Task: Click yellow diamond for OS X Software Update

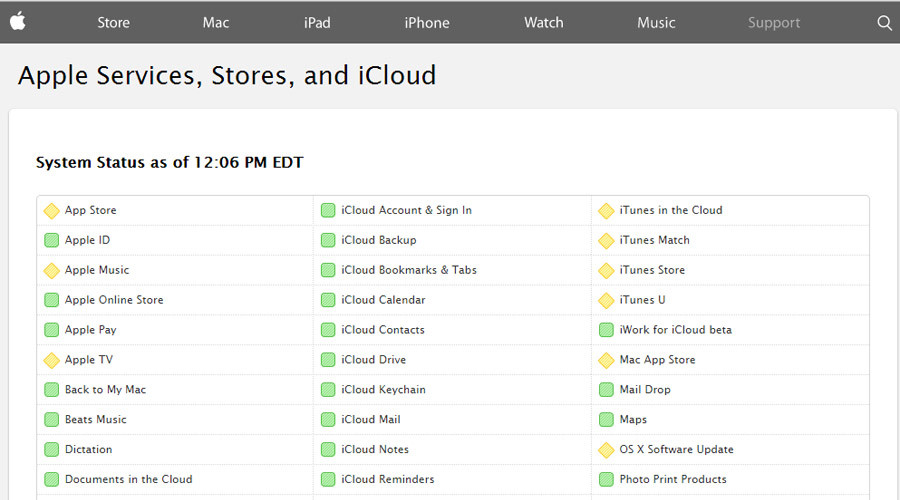Action: [x=606, y=449]
